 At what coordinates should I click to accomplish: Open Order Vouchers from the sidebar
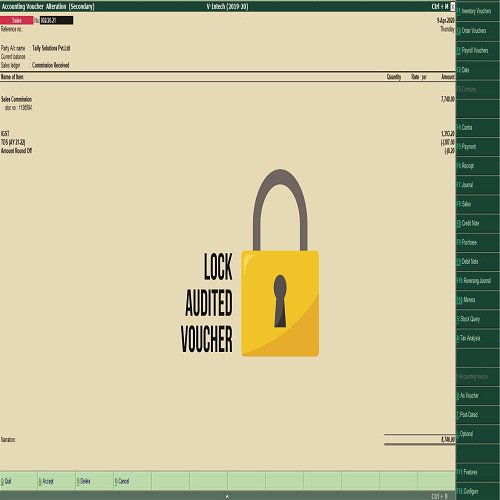(478, 31)
